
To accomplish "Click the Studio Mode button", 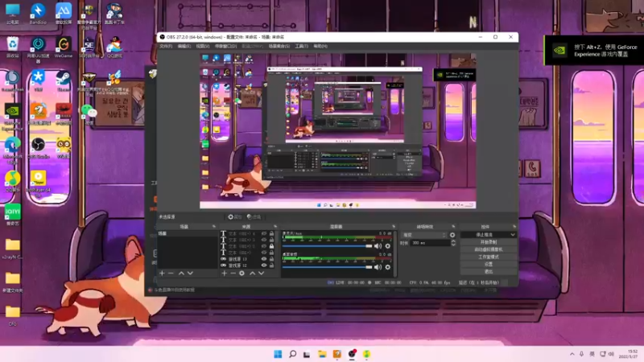I will pyautogui.click(x=489, y=257).
